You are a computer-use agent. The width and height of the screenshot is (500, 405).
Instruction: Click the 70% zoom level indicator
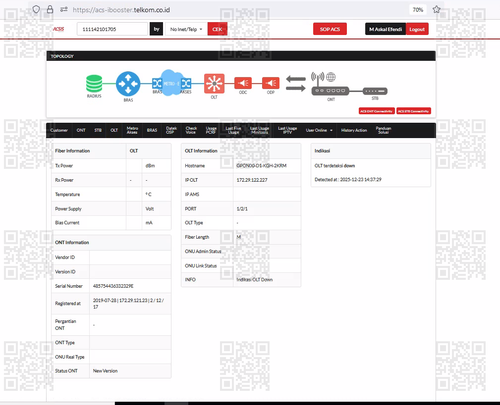[418, 10]
